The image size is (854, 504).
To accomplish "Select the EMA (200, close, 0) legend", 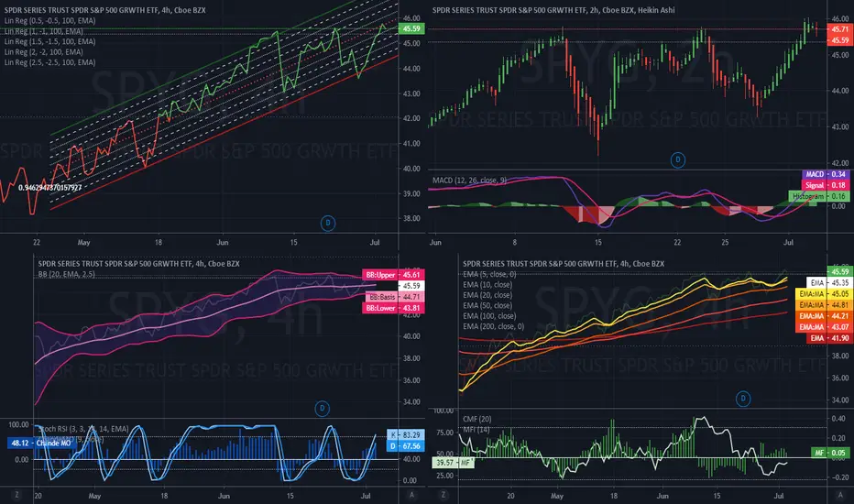I will tap(494, 326).
